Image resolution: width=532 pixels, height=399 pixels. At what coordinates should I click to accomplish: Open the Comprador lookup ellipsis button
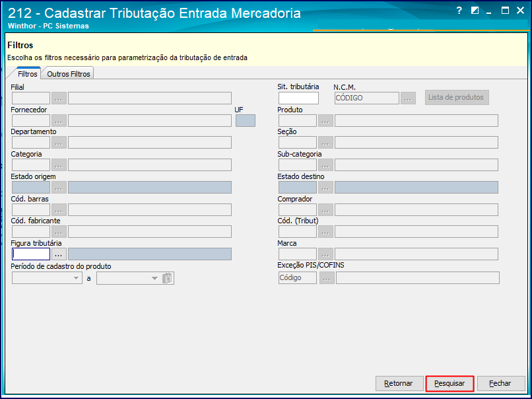click(x=325, y=210)
